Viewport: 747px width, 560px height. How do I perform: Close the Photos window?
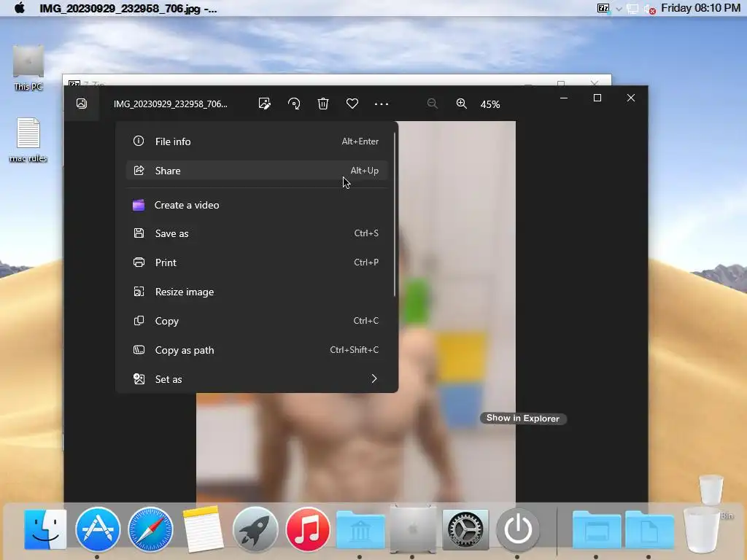pyautogui.click(x=631, y=98)
